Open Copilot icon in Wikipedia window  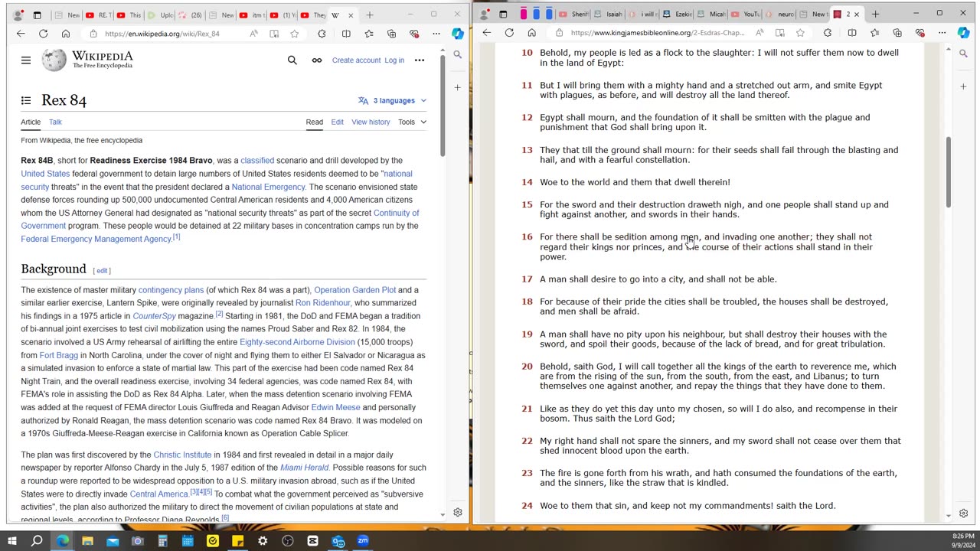click(457, 34)
